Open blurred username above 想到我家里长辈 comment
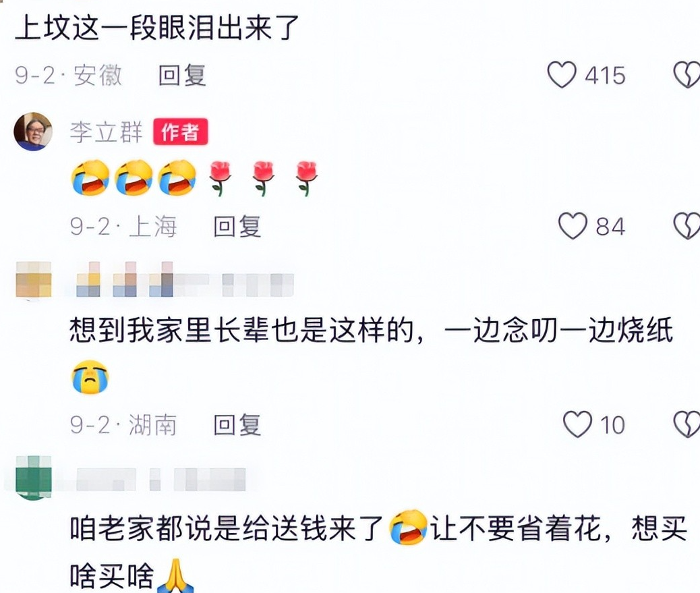The image size is (700, 593). coord(184,279)
